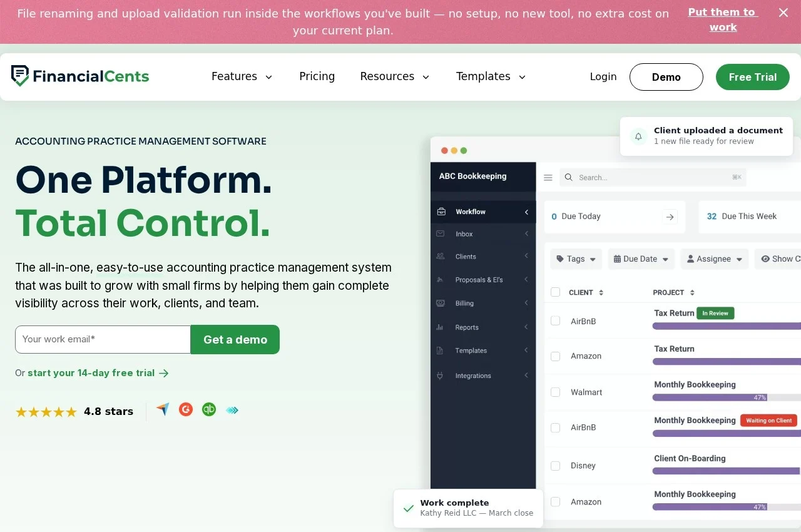The height and width of the screenshot is (532, 801).
Task: Click the Due Today arrow icon
Action: (x=670, y=217)
